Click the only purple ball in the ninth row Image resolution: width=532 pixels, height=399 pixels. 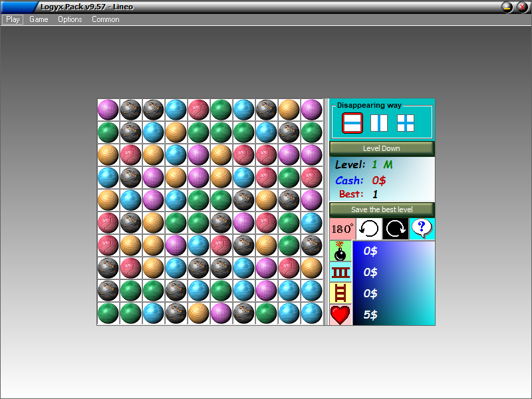tap(267, 291)
